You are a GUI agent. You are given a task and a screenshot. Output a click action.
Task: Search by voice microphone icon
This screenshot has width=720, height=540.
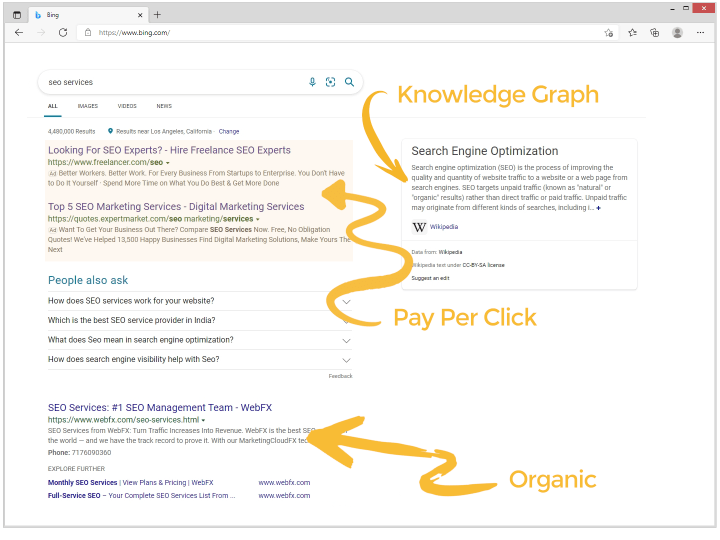pyautogui.click(x=312, y=82)
